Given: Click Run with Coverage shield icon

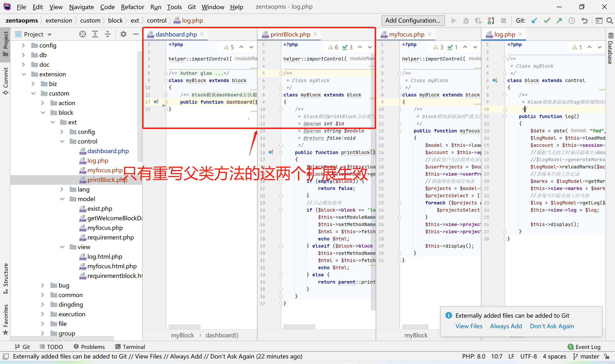Looking at the screenshot, I should (478, 21).
